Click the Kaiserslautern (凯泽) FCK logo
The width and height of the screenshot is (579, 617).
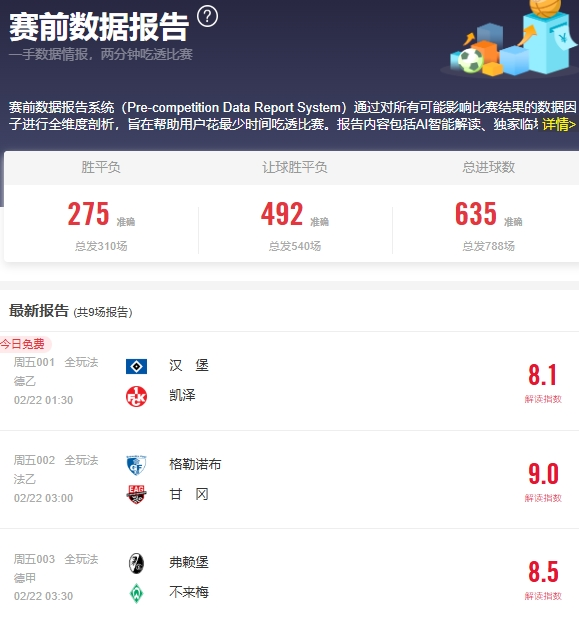(136, 396)
